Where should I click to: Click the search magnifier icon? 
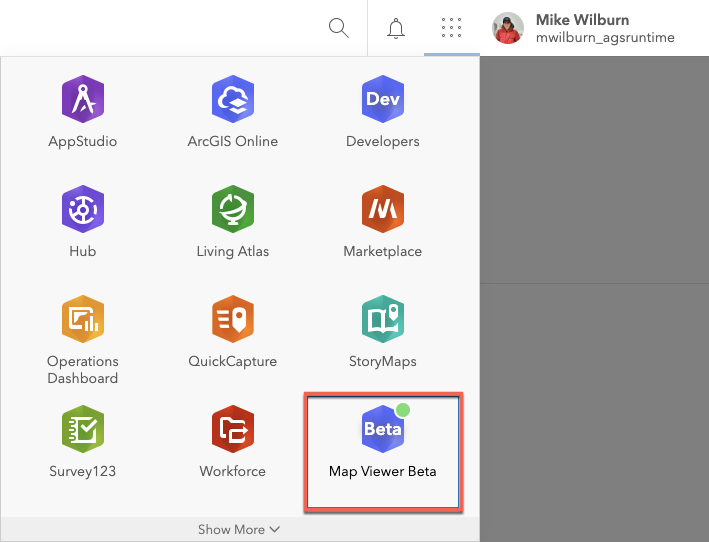coord(339,28)
